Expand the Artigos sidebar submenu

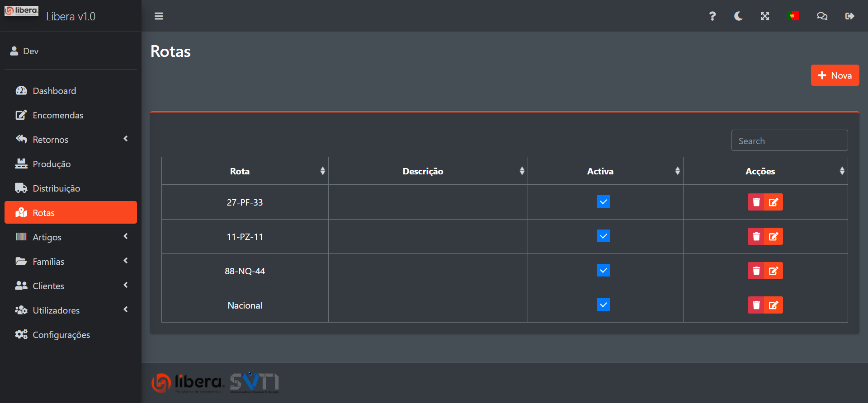pos(71,237)
